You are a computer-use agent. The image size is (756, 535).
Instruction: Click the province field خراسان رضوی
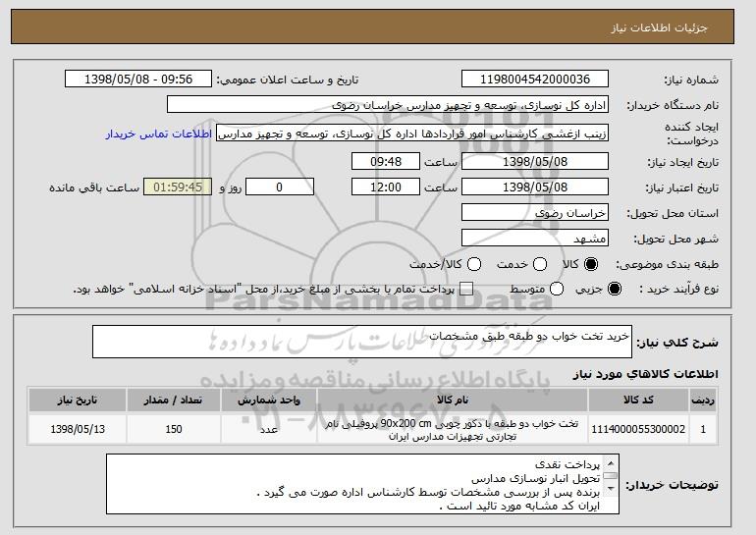535,213
